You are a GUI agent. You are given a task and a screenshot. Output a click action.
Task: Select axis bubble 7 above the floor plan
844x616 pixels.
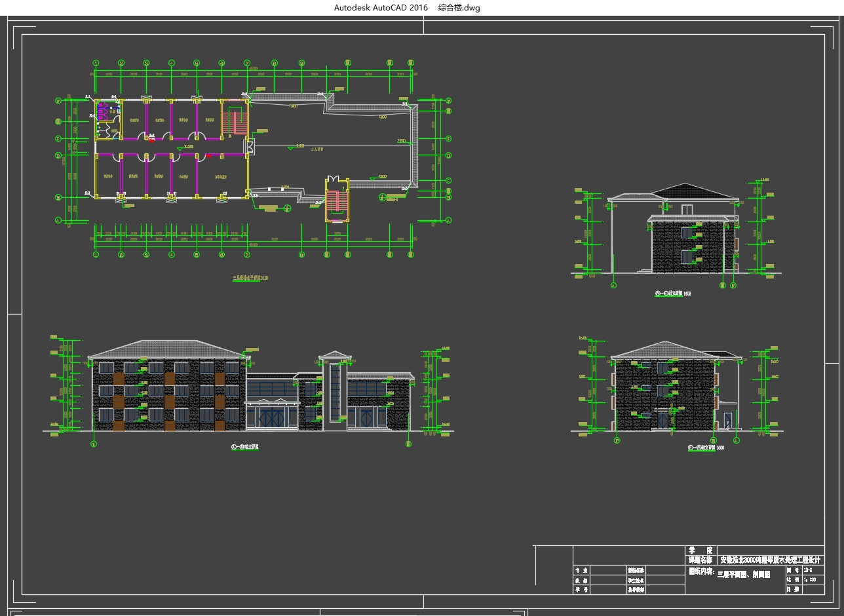point(247,63)
